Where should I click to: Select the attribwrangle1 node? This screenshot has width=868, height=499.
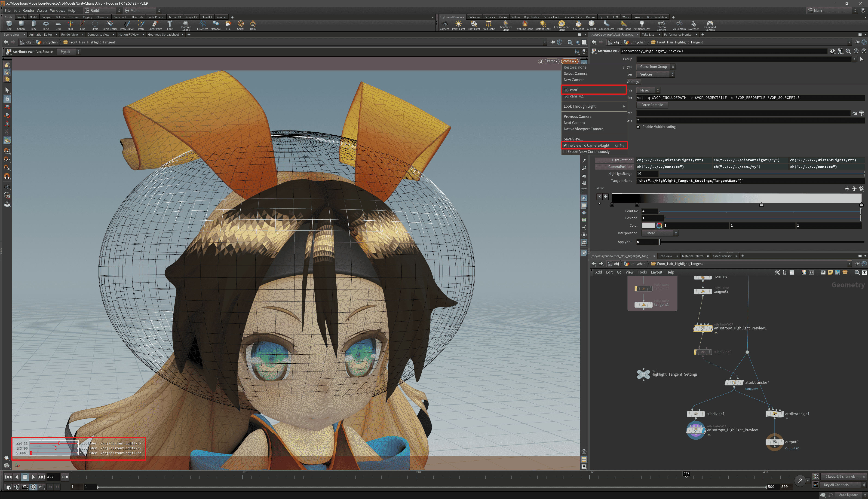pos(774,414)
